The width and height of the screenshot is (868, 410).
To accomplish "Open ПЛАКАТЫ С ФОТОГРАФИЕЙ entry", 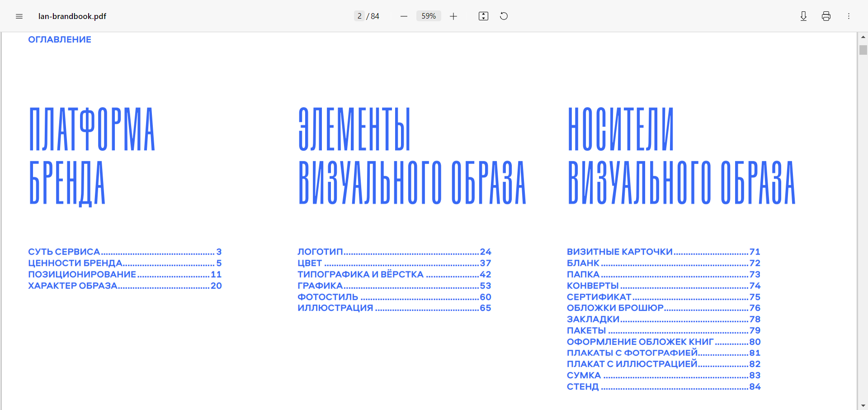I will tap(664, 353).
